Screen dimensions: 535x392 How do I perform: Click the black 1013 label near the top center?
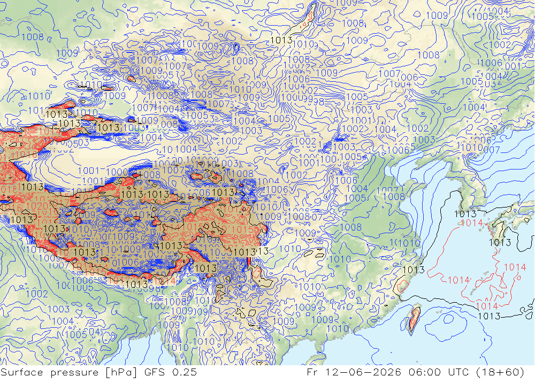(x=281, y=40)
